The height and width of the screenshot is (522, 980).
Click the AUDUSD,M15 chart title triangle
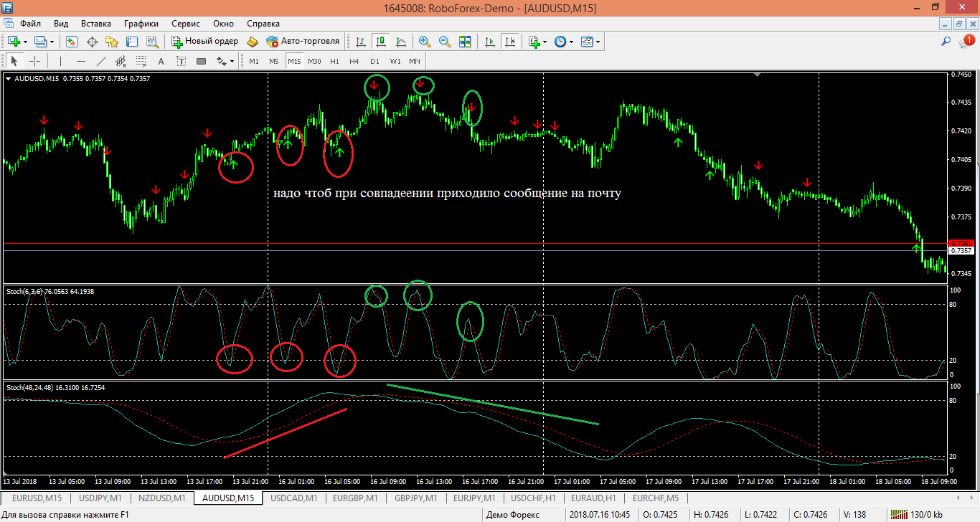[9, 79]
